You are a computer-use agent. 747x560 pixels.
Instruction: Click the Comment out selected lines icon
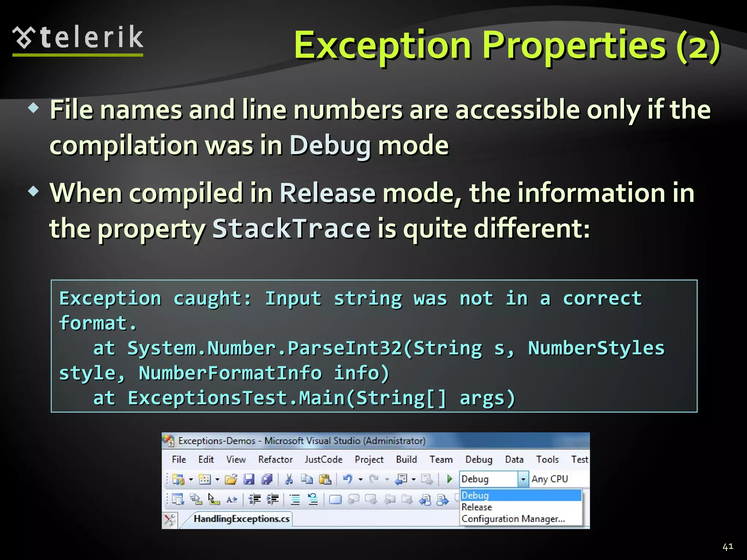click(295, 499)
